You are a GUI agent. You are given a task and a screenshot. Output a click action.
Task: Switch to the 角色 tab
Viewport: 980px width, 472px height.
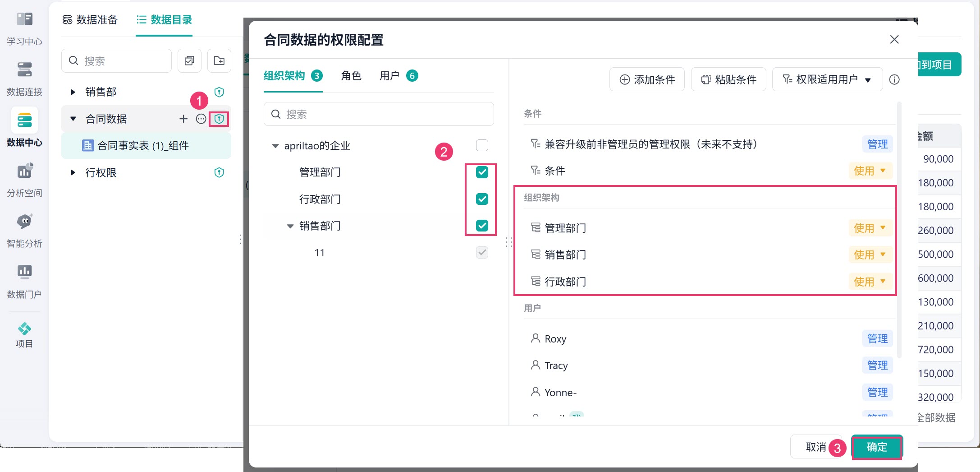pyautogui.click(x=351, y=75)
